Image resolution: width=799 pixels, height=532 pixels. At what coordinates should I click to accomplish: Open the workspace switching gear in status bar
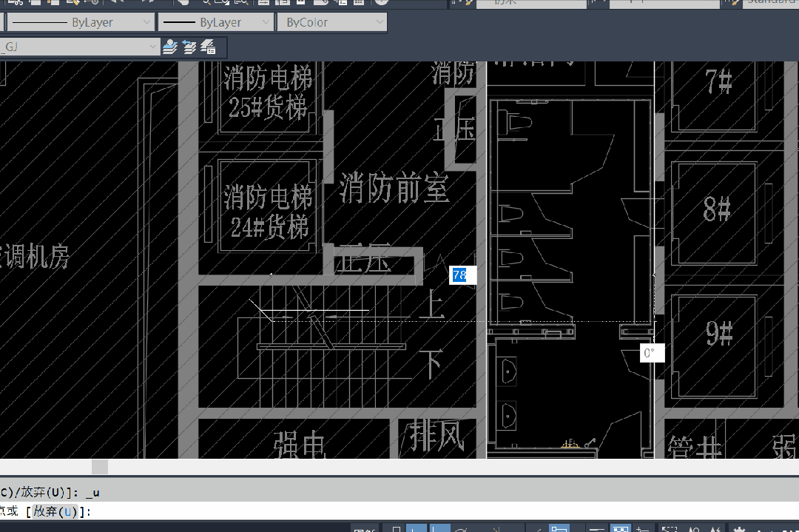coord(740,530)
